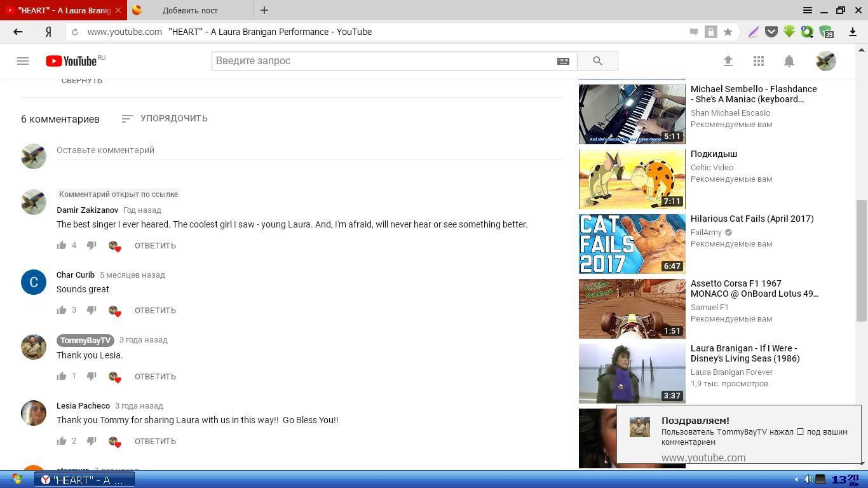This screenshot has height=488, width=868.
Task: Click the volume speaker tray icon
Action: pyautogui.click(x=808, y=480)
